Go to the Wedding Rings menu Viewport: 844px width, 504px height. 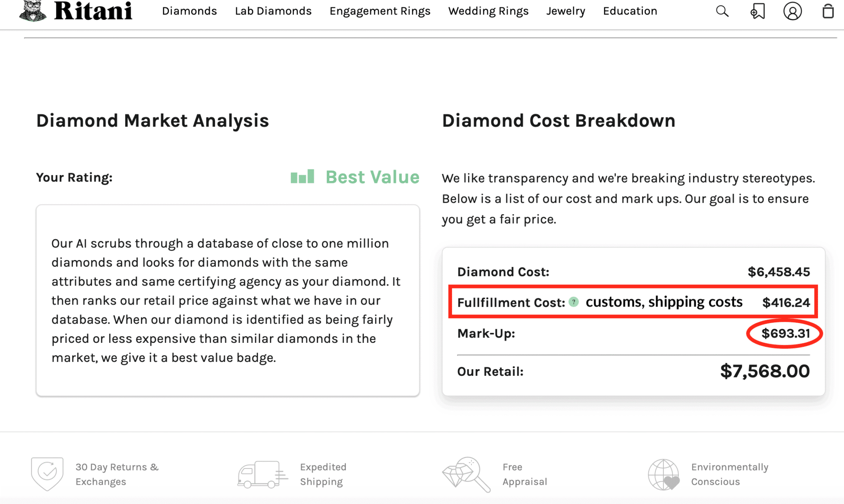tap(488, 11)
